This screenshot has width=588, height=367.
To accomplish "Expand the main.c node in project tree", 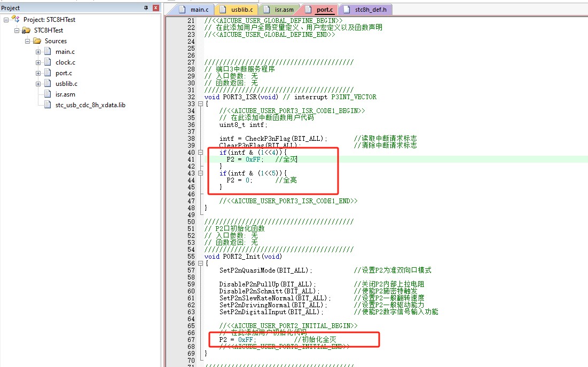I will tap(38, 52).
